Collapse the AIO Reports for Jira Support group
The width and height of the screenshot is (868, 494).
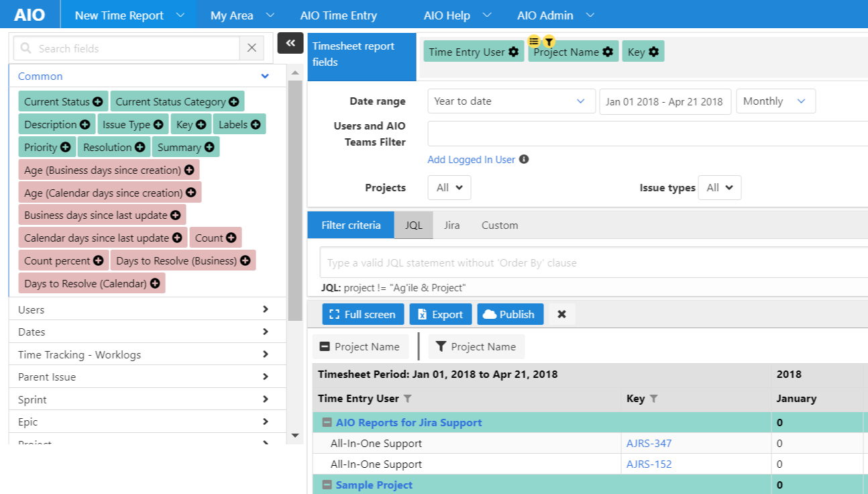tap(327, 423)
